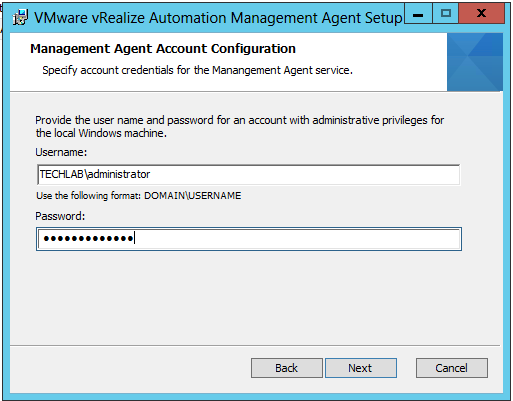The height and width of the screenshot is (401, 513).
Task: Click the 'Password:' label
Action: tap(60, 216)
